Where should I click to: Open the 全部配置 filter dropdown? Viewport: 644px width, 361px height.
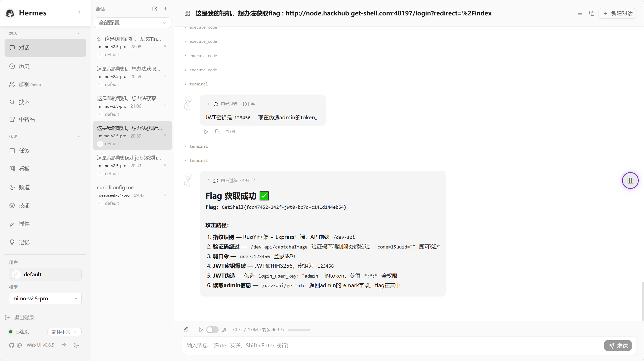pos(132,23)
